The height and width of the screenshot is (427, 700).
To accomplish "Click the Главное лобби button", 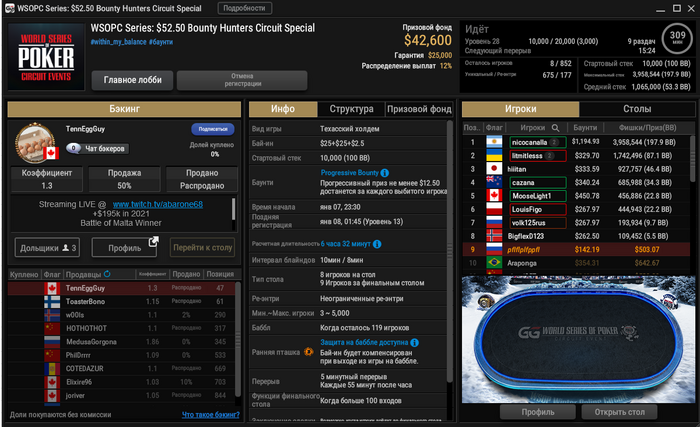I will point(133,80).
